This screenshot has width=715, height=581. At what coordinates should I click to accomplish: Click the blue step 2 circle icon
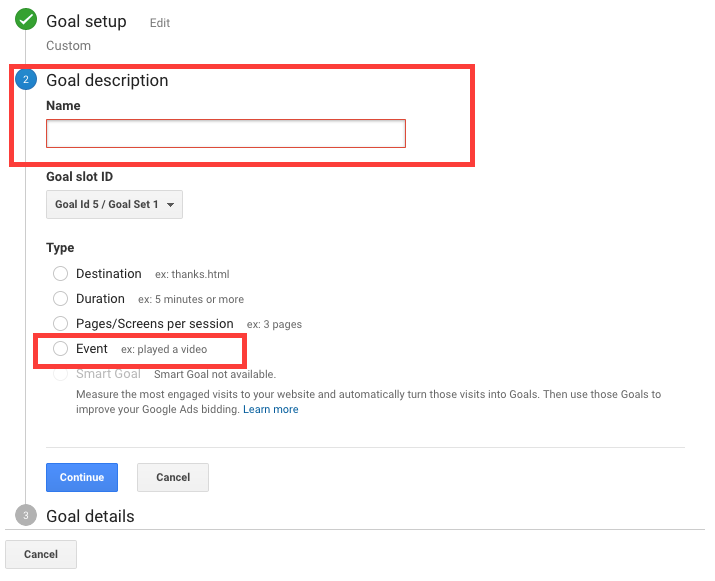coord(26,79)
